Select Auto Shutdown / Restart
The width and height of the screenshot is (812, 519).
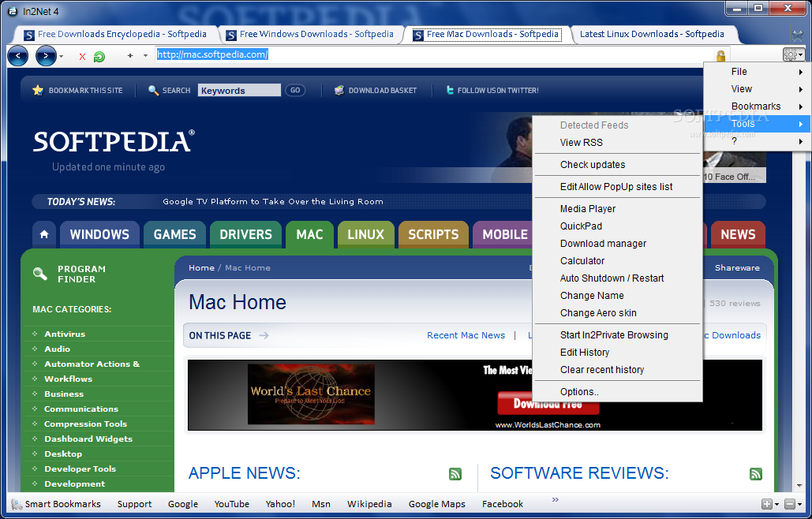[617, 278]
